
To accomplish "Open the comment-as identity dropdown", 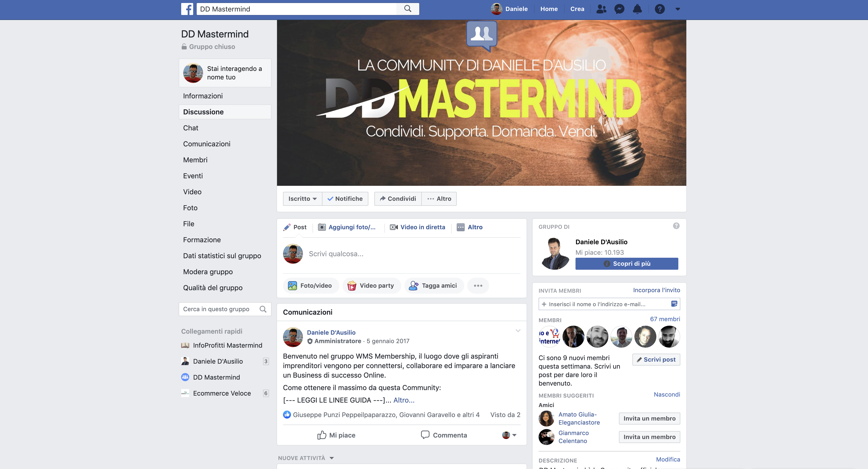I will coord(509,435).
